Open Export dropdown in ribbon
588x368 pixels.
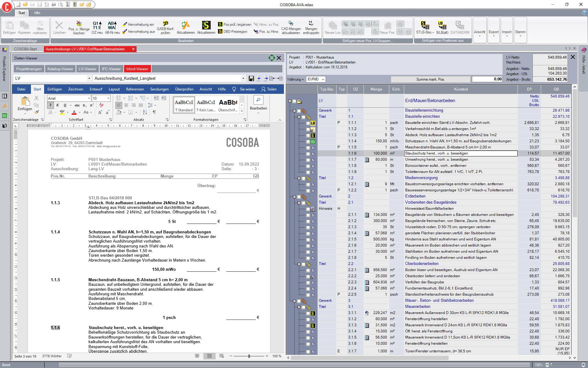pyautogui.click(x=493, y=30)
